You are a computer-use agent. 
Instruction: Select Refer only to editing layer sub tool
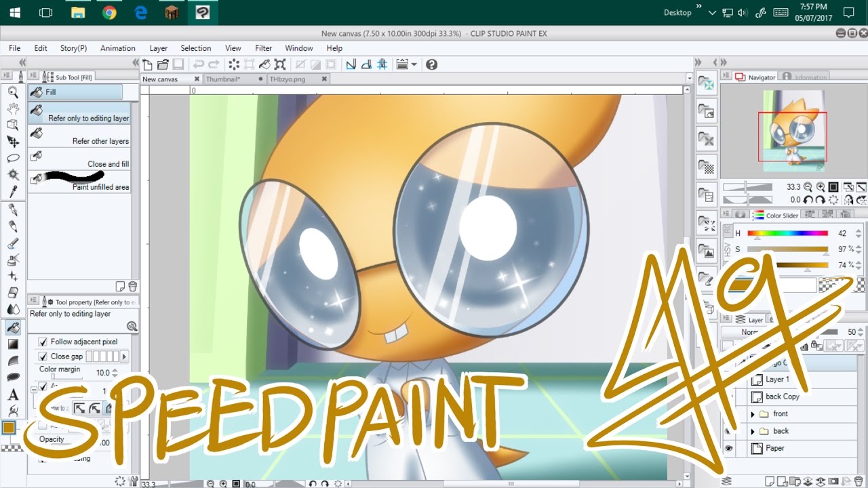click(79, 114)
